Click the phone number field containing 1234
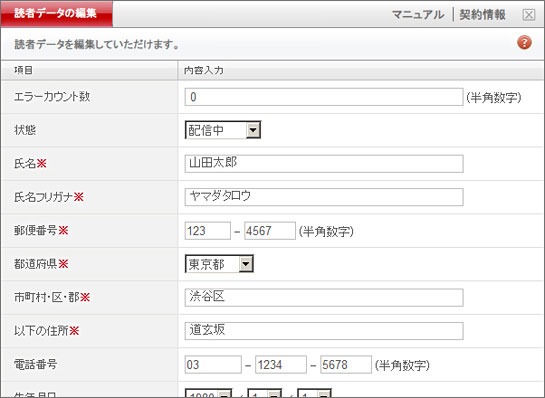The width and height of the screenshot is (545, 398). [x=281, y=365]
